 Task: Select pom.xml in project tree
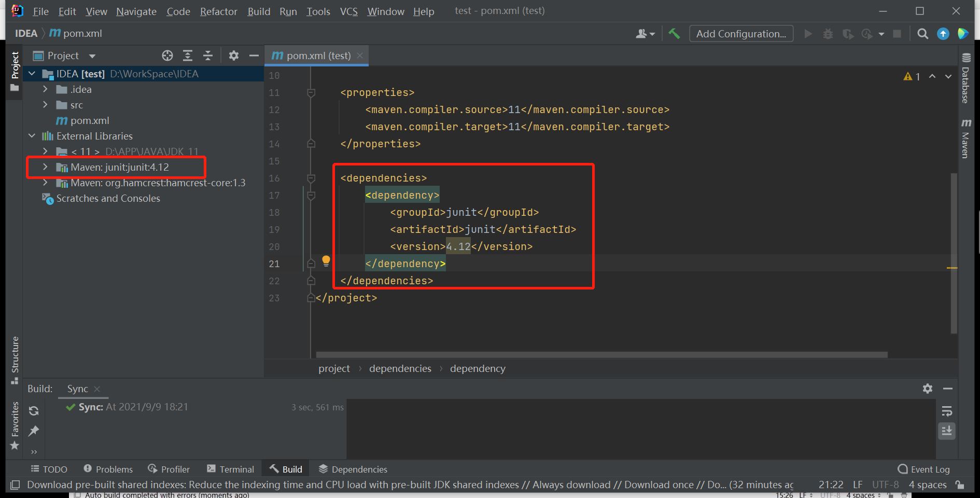pos(82,120)
